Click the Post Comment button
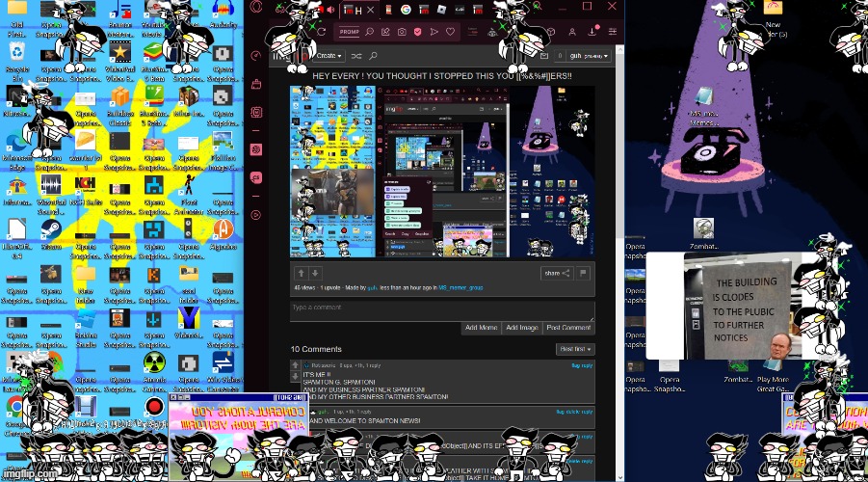Viewport: 868px width, 482px height. pos(568,328)
